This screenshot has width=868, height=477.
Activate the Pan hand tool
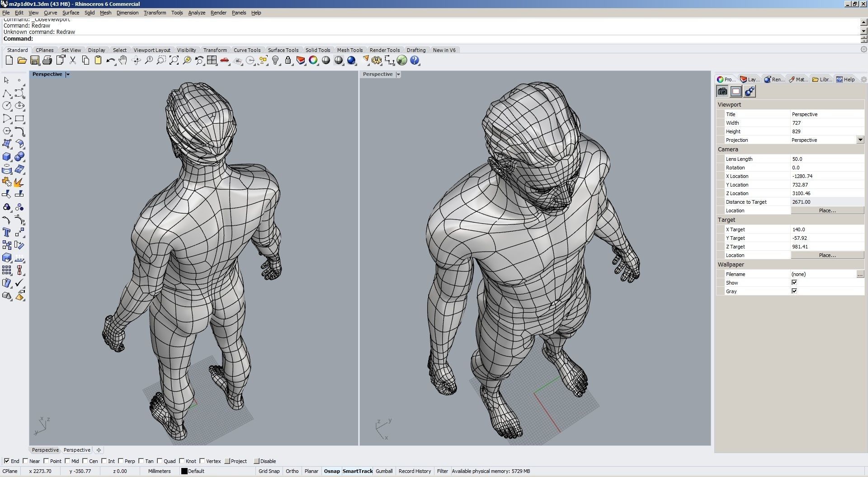123,60
